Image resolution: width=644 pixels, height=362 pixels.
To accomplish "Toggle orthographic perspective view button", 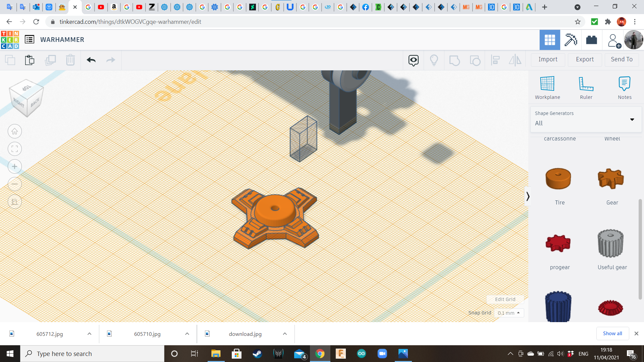I will coord(15,202).
